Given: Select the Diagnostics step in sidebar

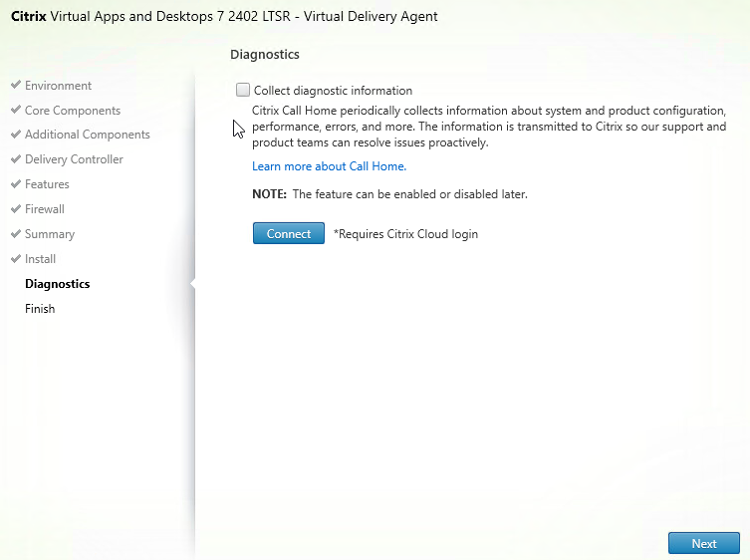Looking at the screenshot, I should coord(58,284).
